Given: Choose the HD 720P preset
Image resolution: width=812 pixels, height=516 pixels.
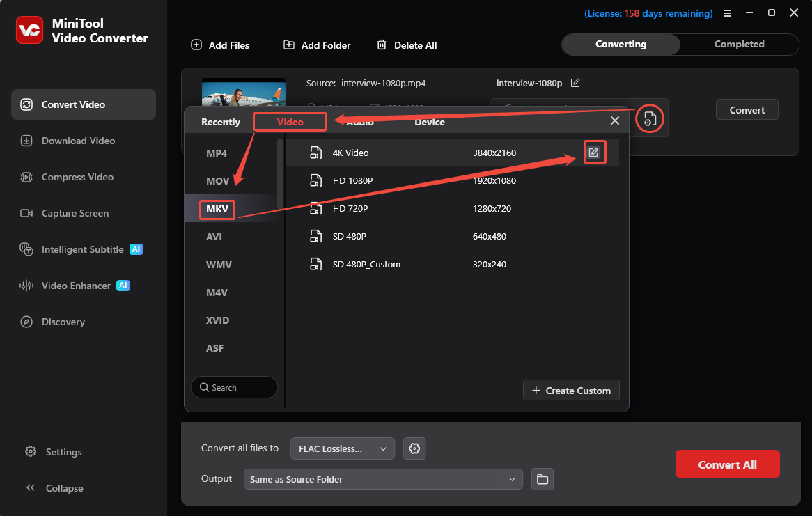Looking at the screenshot, I should (452, 209).
